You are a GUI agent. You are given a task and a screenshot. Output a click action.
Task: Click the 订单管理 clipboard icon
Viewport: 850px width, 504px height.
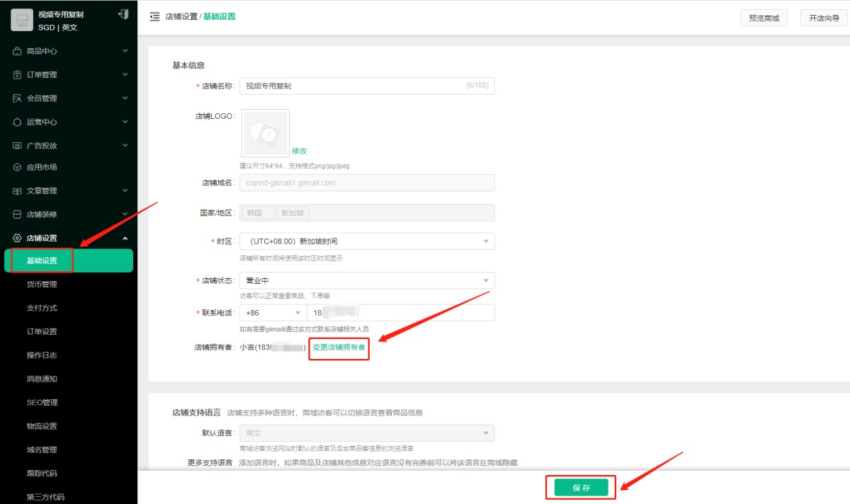point(18,74)
